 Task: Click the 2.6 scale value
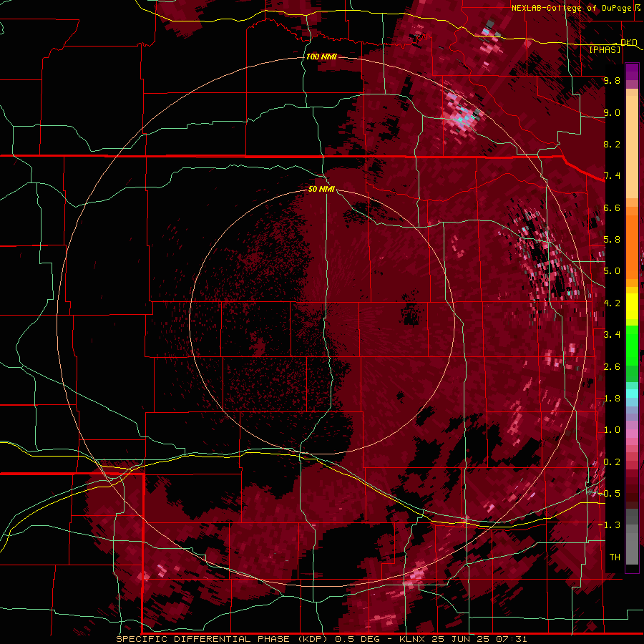pyautogui.click(x=612, y=367)
